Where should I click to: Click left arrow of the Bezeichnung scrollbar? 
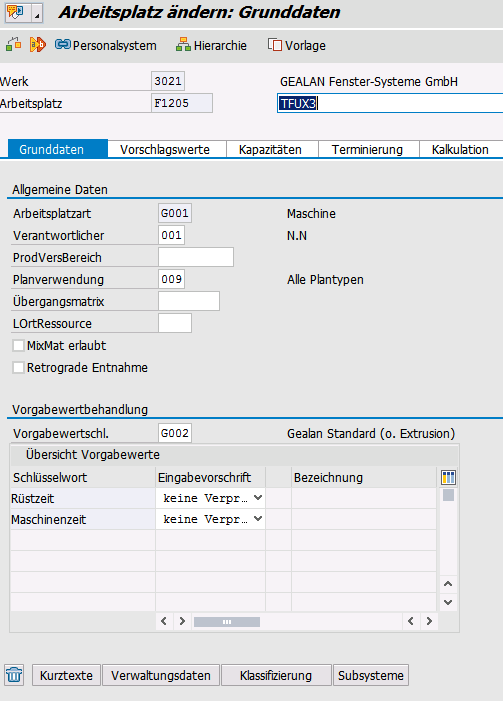click(410, 621)
